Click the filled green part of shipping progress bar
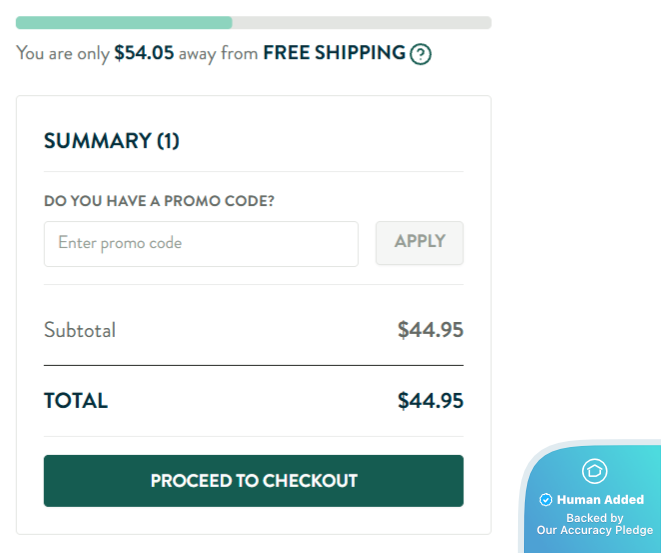Screen dimensions: 661x553 124,22
